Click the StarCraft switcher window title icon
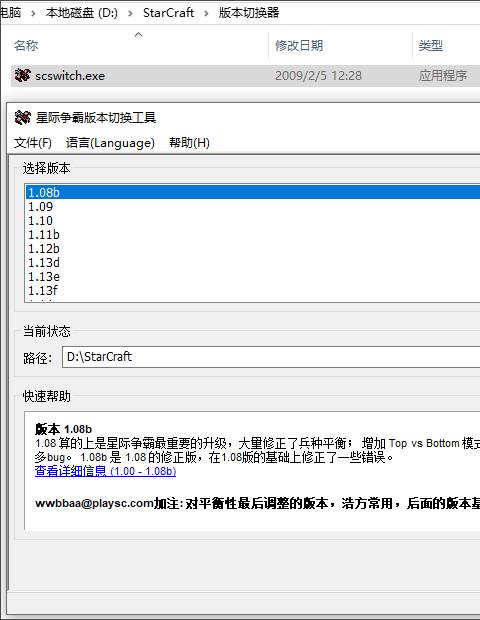 (23, 117)
